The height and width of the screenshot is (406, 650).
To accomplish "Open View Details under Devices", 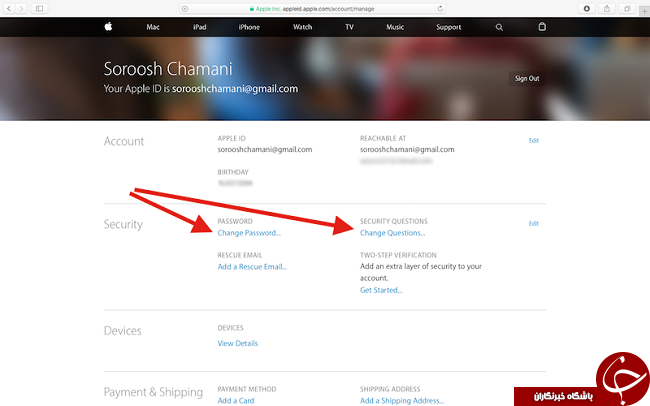I will [238, 343].
